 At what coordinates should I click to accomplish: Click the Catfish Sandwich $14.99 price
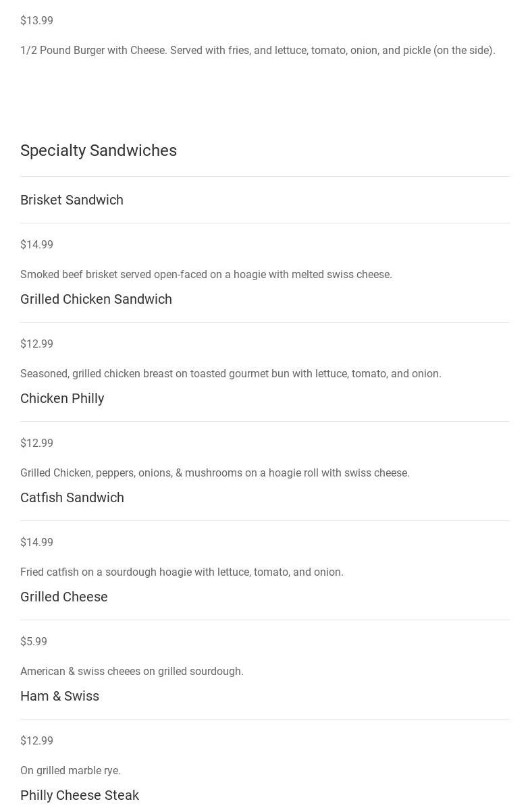click(x=36, y=543)
